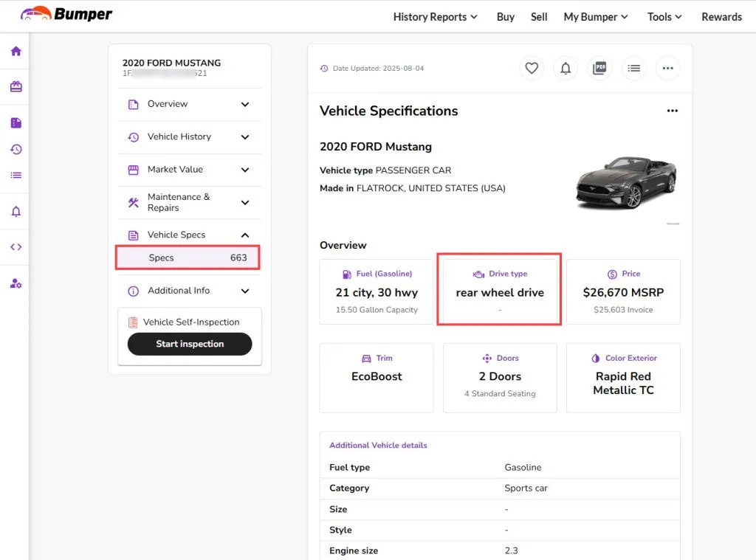This screenshot has height=560, width=756.
Task: Expand the Overview section chevron
Action: coord(245,105)
